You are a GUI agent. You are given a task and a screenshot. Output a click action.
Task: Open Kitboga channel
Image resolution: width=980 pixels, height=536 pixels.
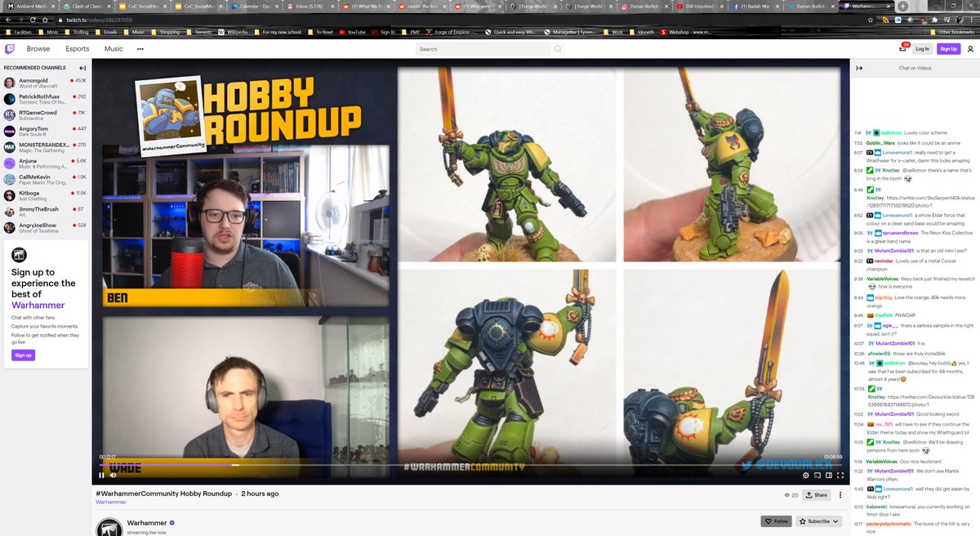click(45, 194)
